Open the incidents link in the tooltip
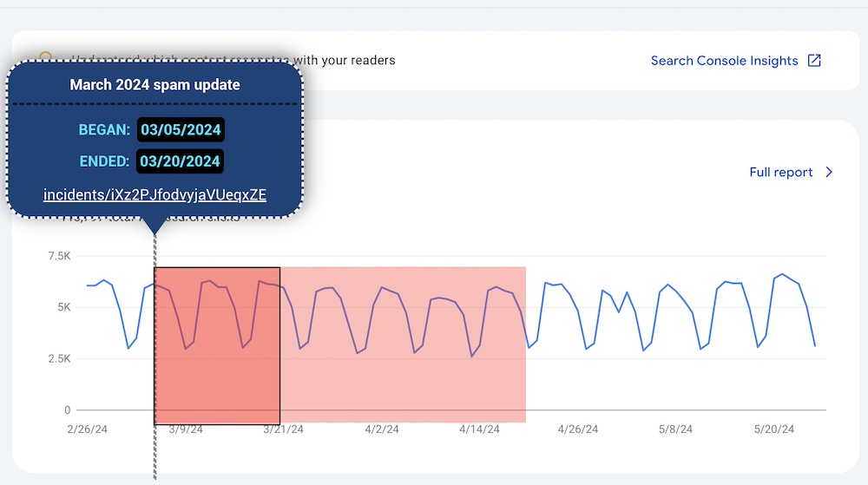868x485 pixels. tap(155, 194)
